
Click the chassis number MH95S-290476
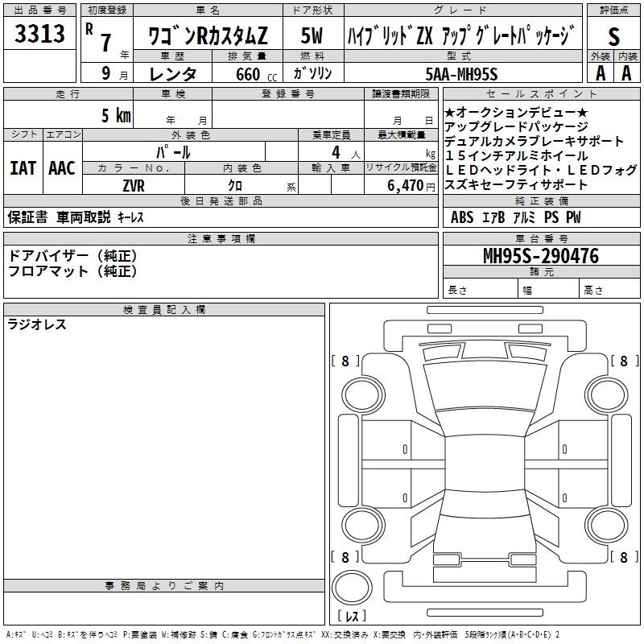(x=540, y=256)
